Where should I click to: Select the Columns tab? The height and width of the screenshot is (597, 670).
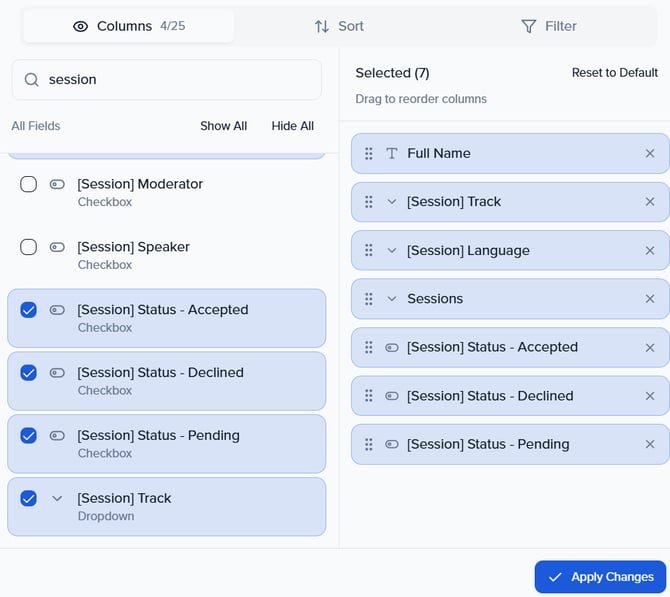tap(129, 26)
